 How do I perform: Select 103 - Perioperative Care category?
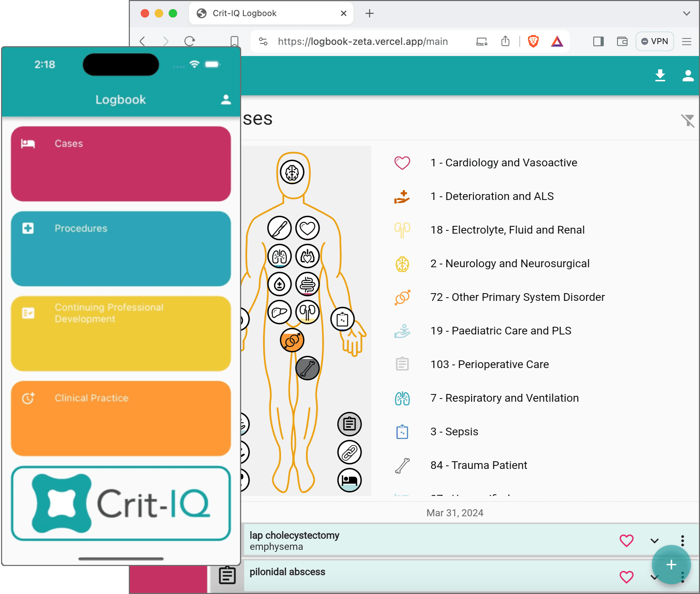tap(489, 364)
